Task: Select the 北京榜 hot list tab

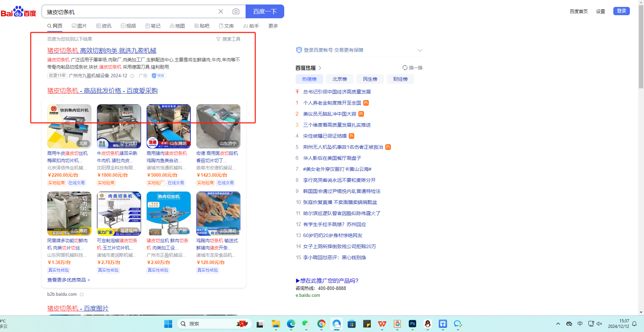Action: 339,79
